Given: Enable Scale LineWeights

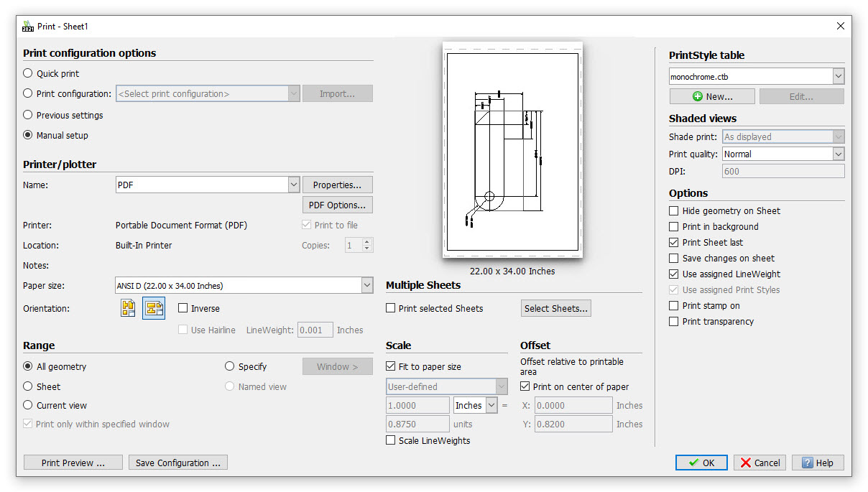Looking at the screenshot, I should (391, 440).
